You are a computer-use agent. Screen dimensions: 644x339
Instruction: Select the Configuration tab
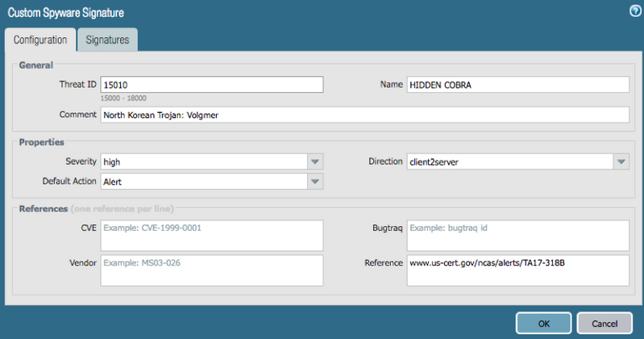click(x=40, y=40)
